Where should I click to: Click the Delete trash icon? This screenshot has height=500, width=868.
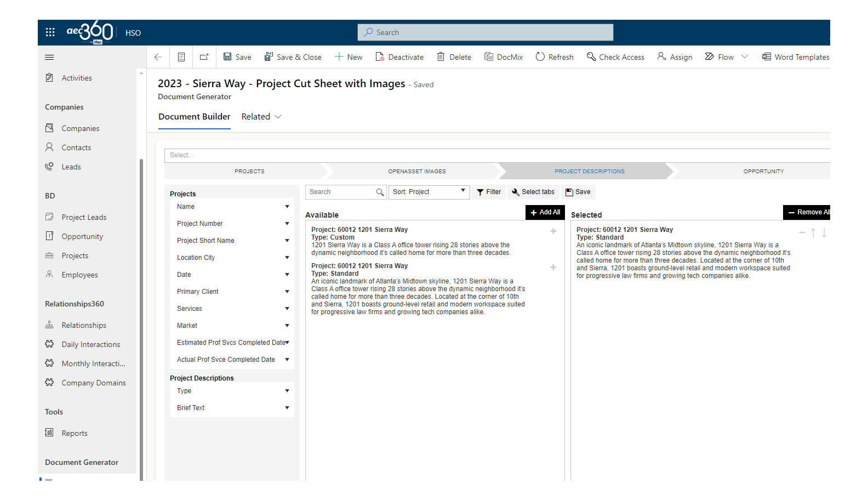click(441, 57)
